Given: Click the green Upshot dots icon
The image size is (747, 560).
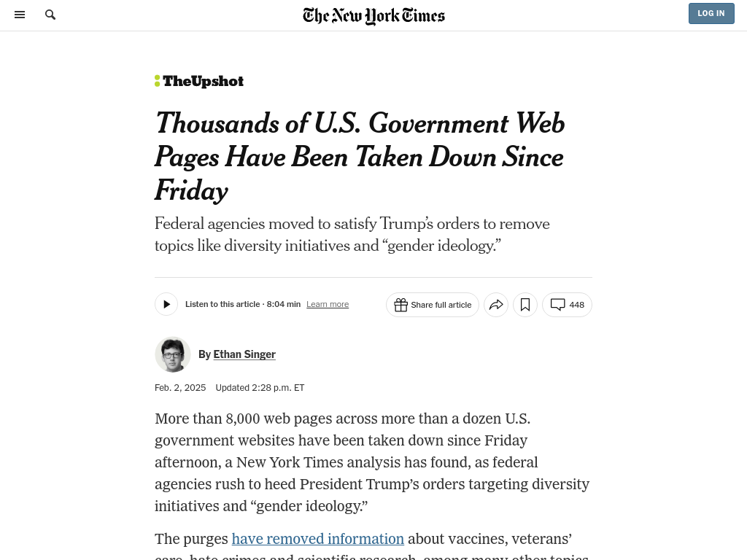Looking at the screenshot, I should tap(157, 81).
